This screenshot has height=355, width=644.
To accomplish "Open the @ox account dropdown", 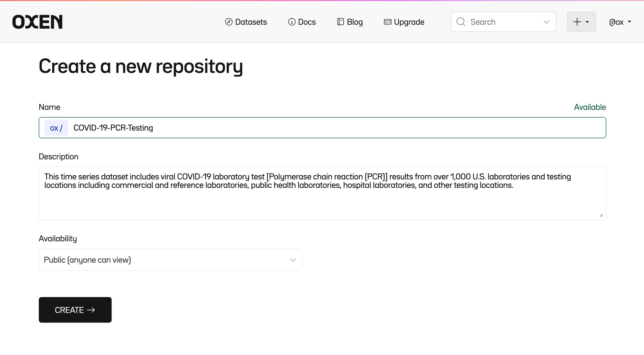I will (620, 22).
